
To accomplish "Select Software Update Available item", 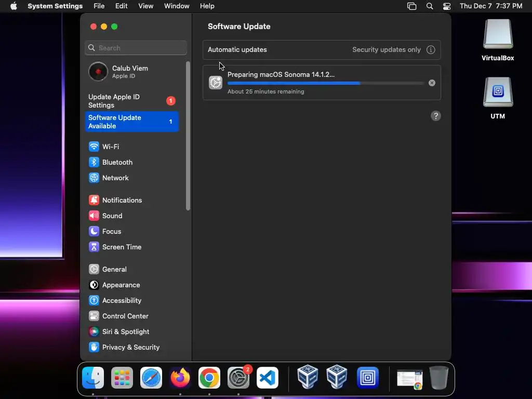I will click(x=131, y=122).
